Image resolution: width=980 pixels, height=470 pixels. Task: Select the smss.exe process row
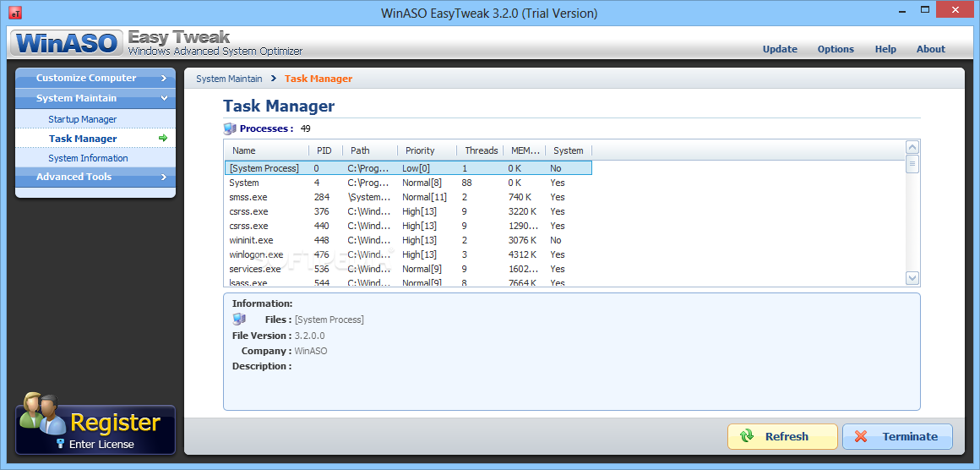pyautogui.click(x=408, y=197)
